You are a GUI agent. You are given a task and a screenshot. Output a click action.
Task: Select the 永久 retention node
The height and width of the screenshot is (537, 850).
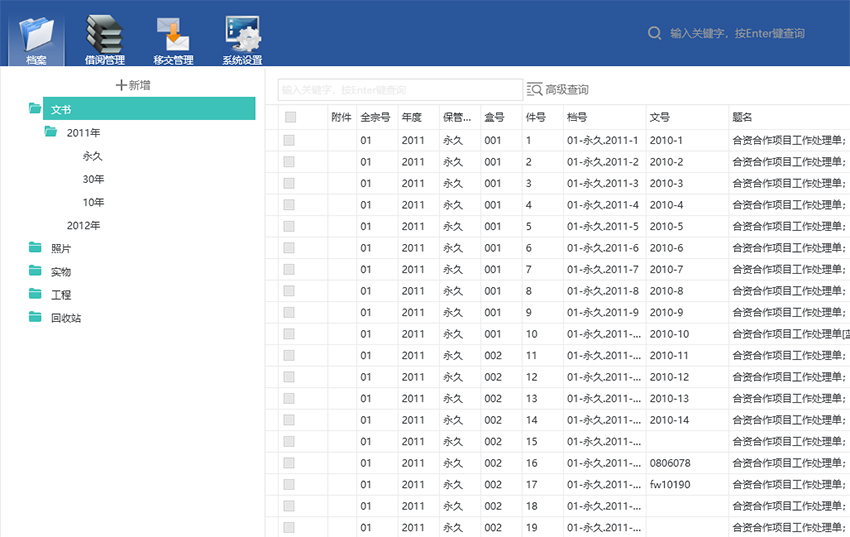click(x=93, y=156)
